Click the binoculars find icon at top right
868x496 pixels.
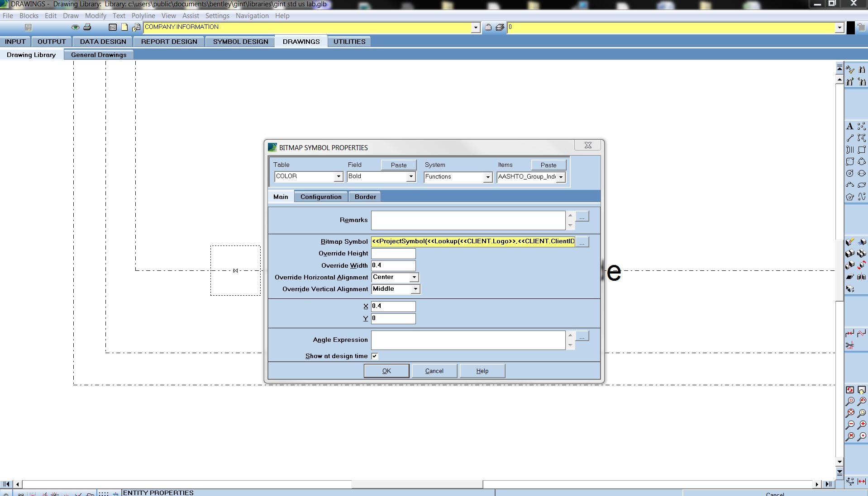coord(862,70)
